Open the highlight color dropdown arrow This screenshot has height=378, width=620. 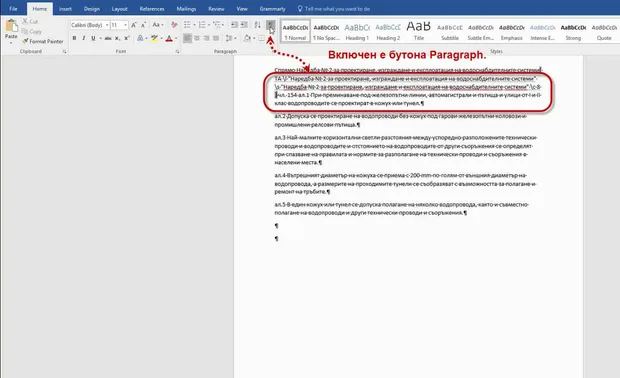click(161, 38)
